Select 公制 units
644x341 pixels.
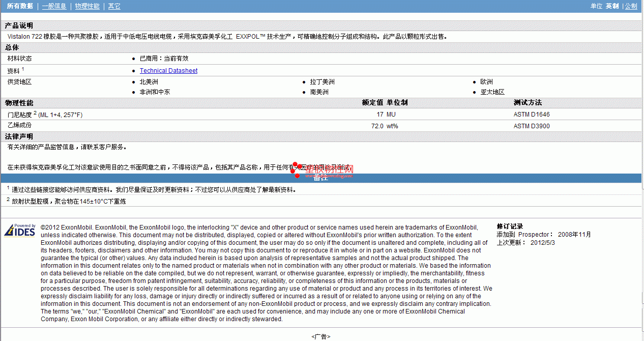(x=631, y=6)
